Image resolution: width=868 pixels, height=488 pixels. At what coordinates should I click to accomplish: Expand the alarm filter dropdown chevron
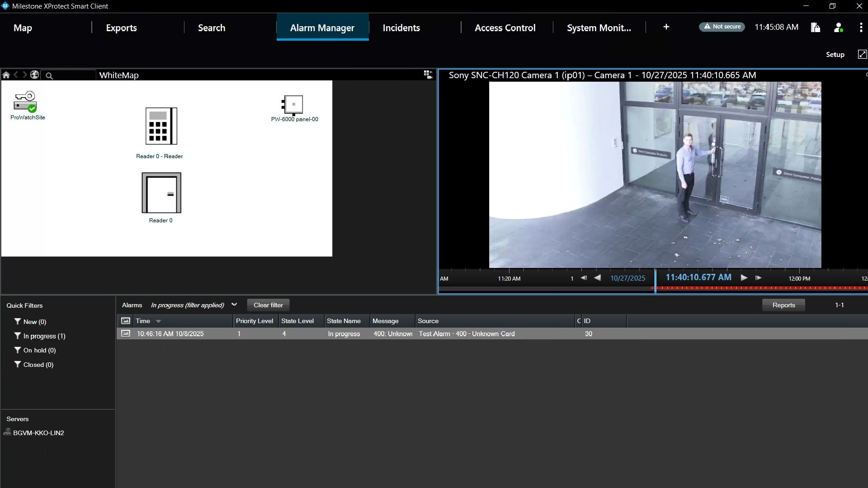(x=234, y=305)
